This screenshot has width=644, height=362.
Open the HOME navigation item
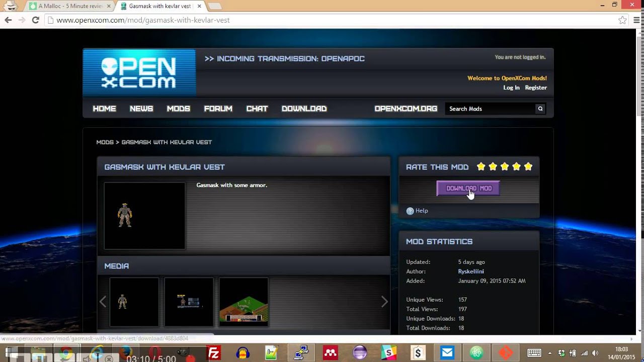[x=105, y=109]
